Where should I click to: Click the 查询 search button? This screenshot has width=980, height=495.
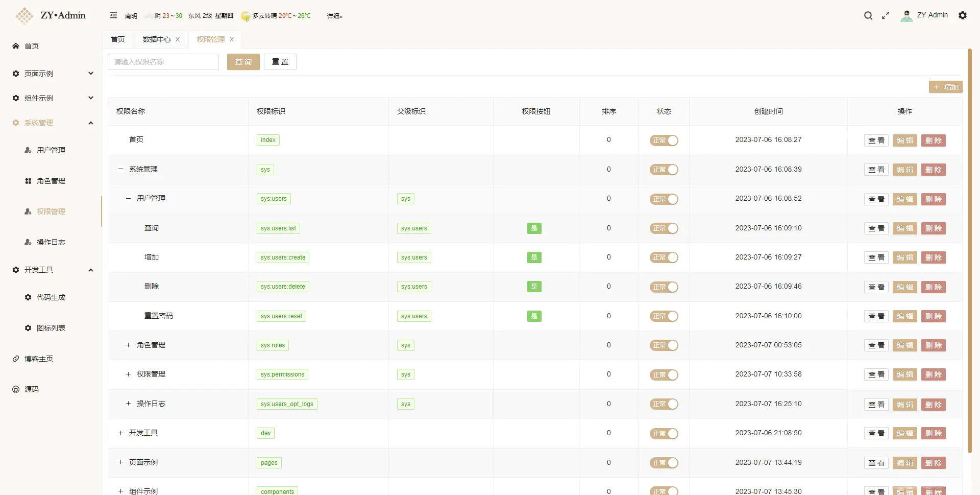[243, 62]
